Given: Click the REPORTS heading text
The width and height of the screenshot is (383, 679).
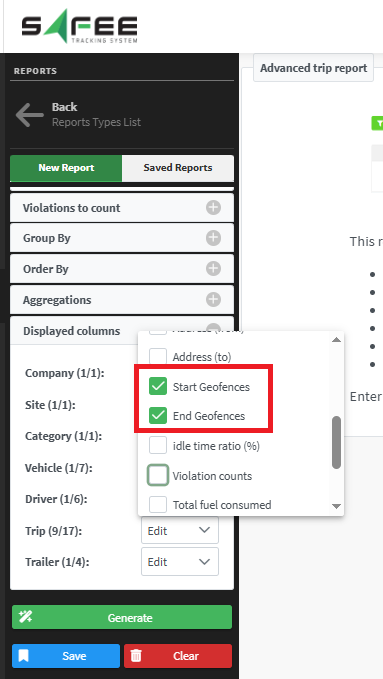Looking at the screenshot, I should click(35, 71).
